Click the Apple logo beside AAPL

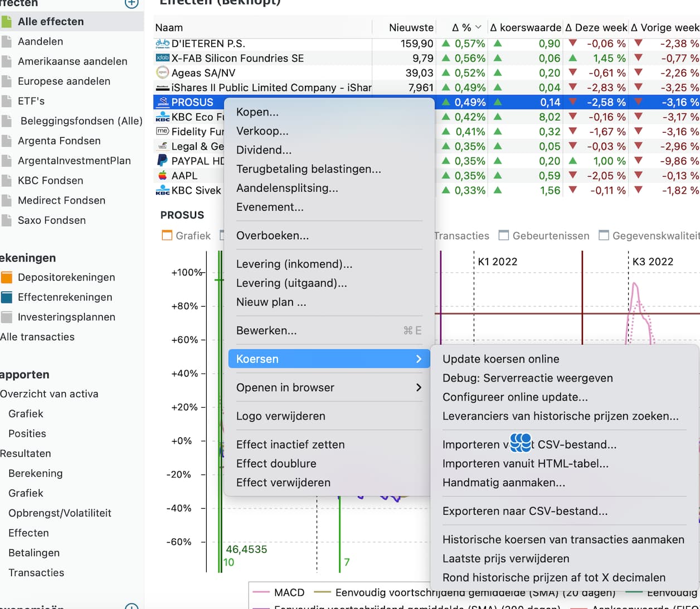pyautogui.click(x=162, y=176)
